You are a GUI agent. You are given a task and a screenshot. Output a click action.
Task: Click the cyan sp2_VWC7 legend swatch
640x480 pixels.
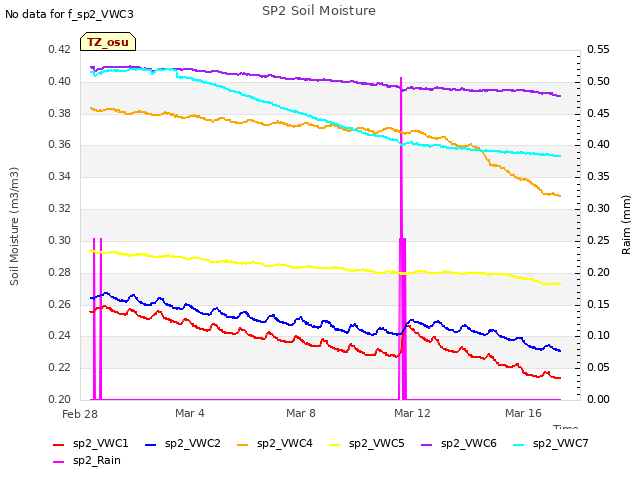[519, 444]
